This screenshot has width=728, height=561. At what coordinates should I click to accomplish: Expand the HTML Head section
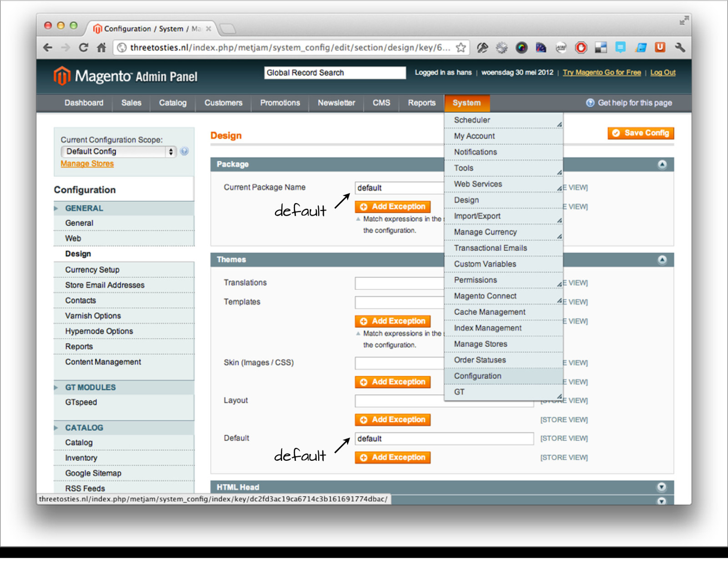[662, 487]
